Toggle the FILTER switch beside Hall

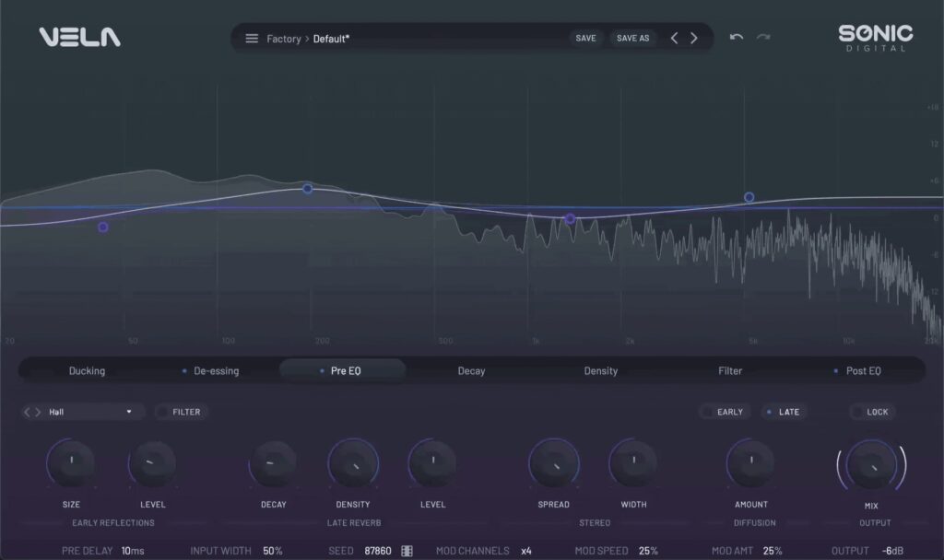[x=182, y=412]
